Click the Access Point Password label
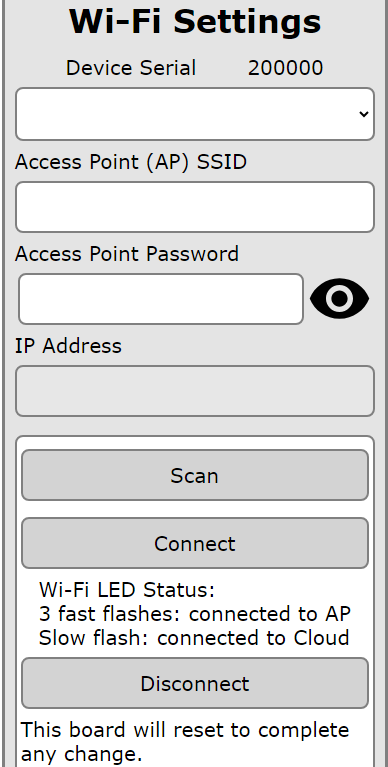Screen dimensions: 388x767 coord(127,254)
